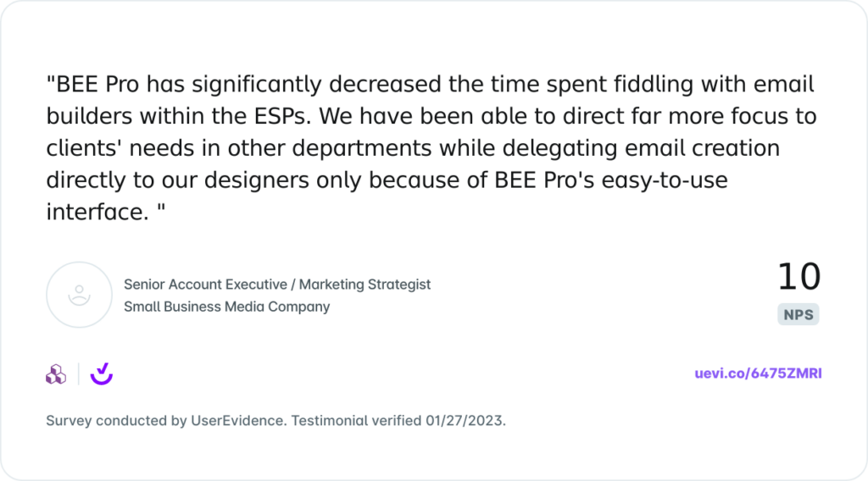868x481 pixels.
Task: Click 'BEE Pro's easy-to-use' phrase in quote
Action: tap(611, 180)
